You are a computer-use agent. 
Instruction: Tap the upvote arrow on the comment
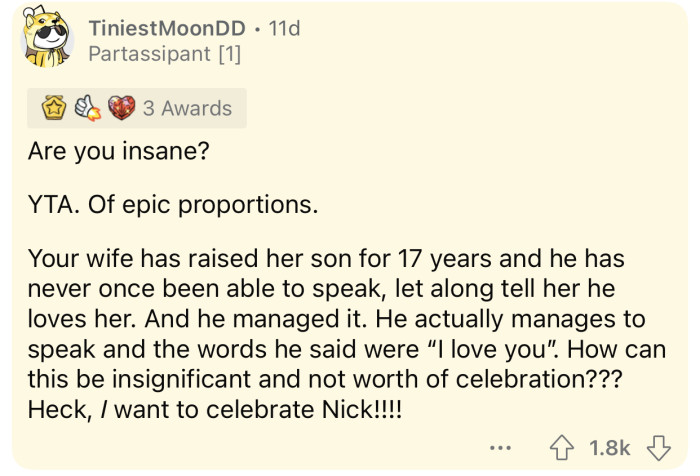point(565,447)
